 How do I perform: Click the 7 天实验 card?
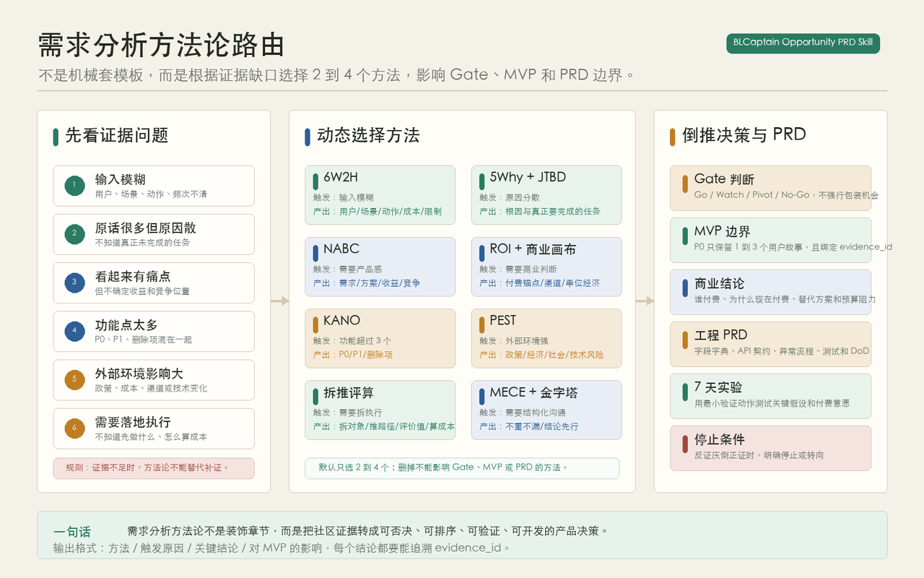tap(770, 396)
